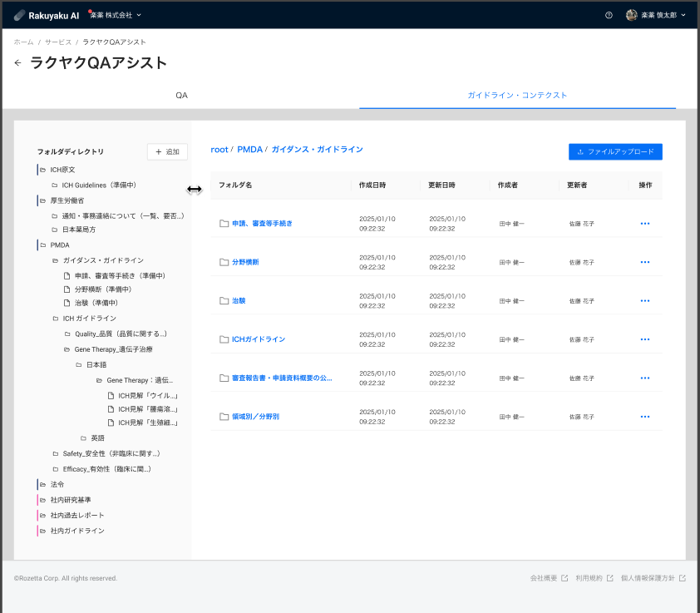The height and width of the screenshot is (613, 700).
Task: Select 日本薬局方 in folder tree
Action: coord(79,230)
